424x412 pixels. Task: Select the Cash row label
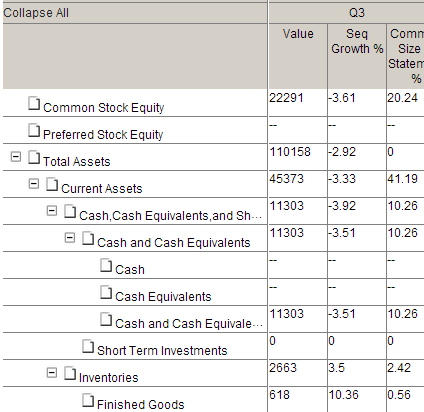pos(130,270)
